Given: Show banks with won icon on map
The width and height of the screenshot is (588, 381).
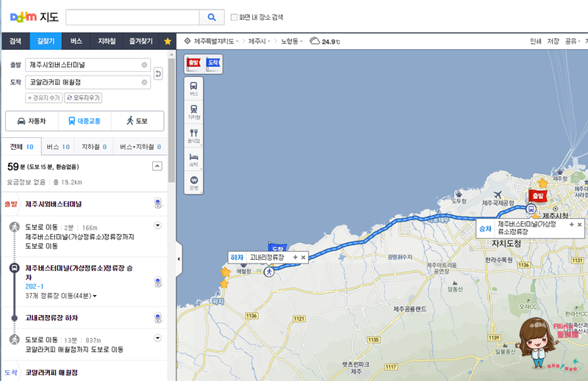Looking at the screenshot, I should 194,183.
